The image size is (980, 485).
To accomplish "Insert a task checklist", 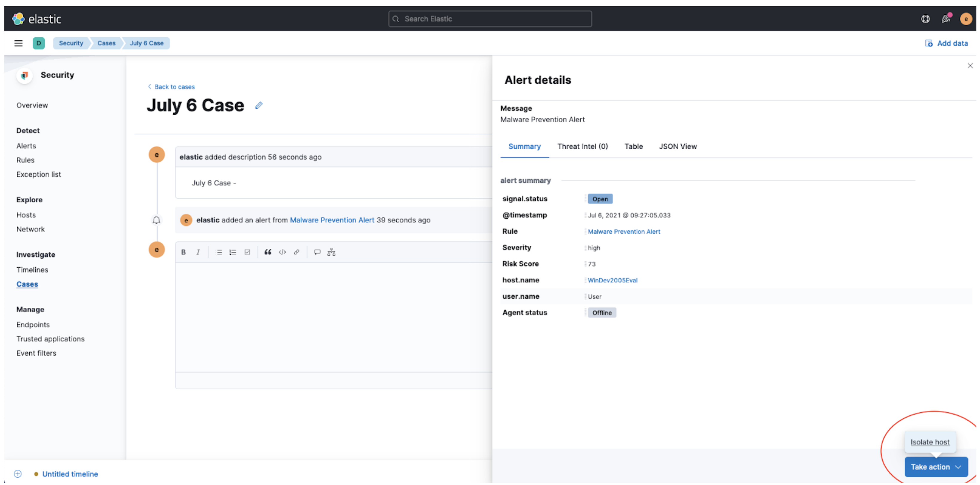I will pyautogui.click(x=247, y=252).
